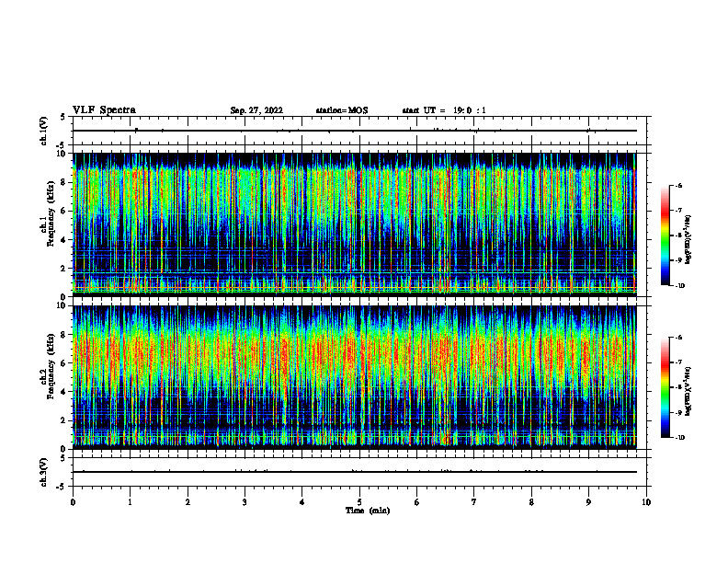728x563 pixels.
Task: Click time axis tick label "0"
Action: click(x=73, y=502)
